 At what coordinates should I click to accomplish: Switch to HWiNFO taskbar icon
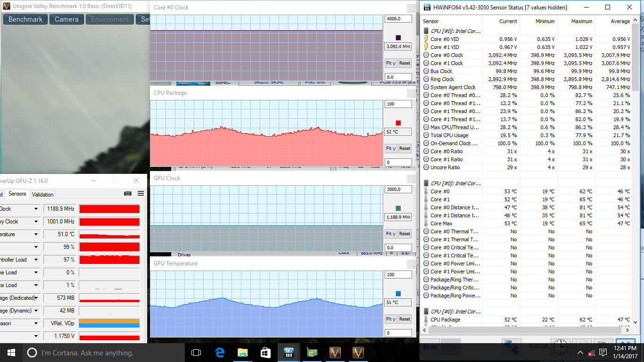tap(289, 353)
